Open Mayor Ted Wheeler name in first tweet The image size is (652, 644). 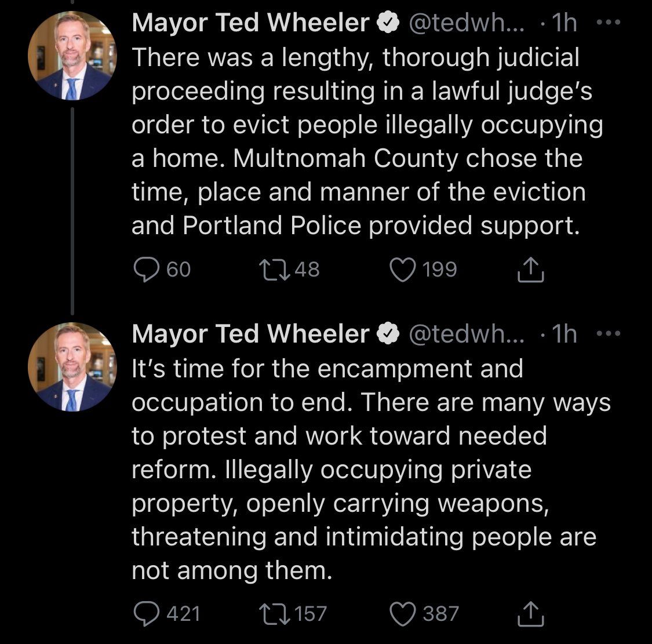click(250, 23)
